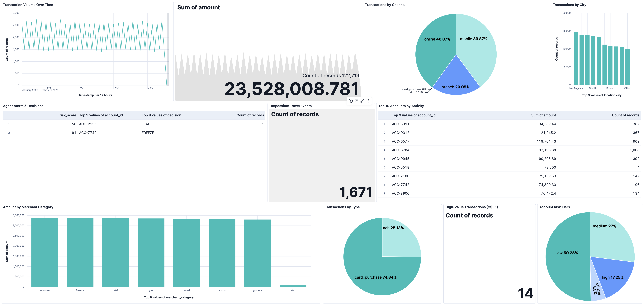
Task: Click the restaurant bar in Amount by Merchant Category
Action: [45, 252]
